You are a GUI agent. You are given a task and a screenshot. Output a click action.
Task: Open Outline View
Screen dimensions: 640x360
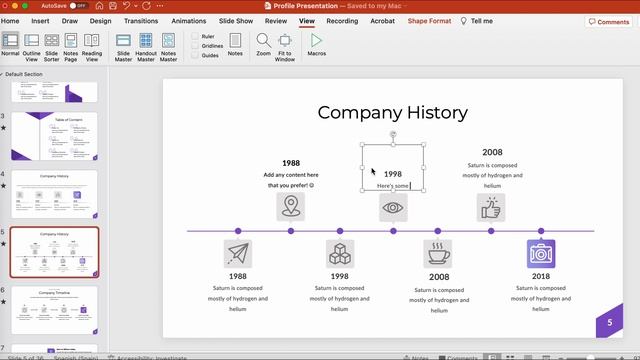click(31, 47)
